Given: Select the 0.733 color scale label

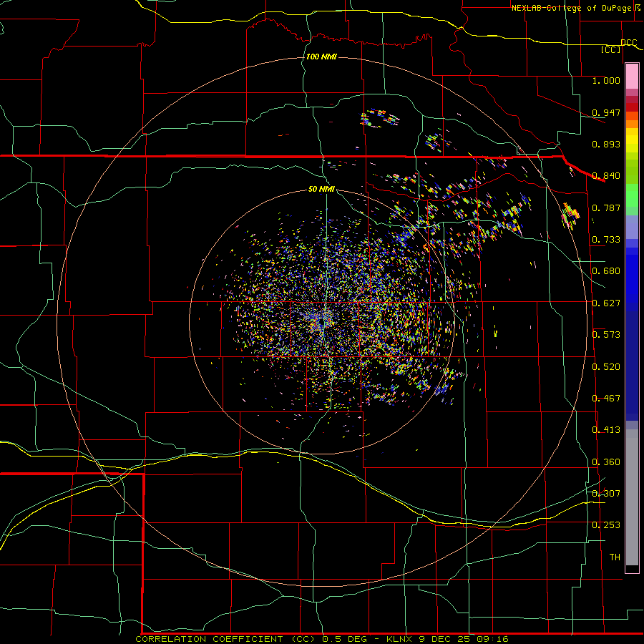Looking at the screenshot, I should (606, 240).
